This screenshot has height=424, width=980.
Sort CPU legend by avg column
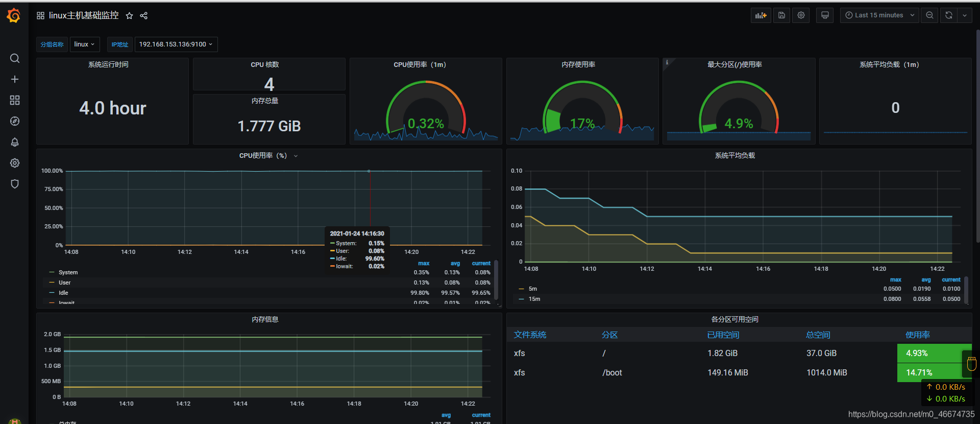455,264
